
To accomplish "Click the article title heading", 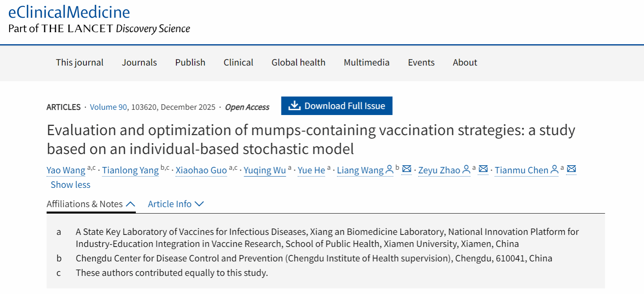I will (x=311, y=139).
